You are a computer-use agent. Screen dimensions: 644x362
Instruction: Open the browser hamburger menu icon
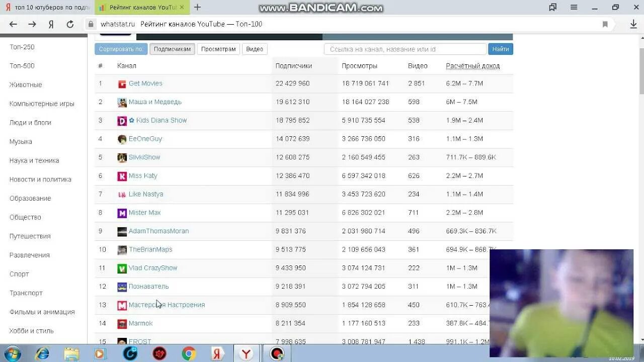(x=574, y=7)
